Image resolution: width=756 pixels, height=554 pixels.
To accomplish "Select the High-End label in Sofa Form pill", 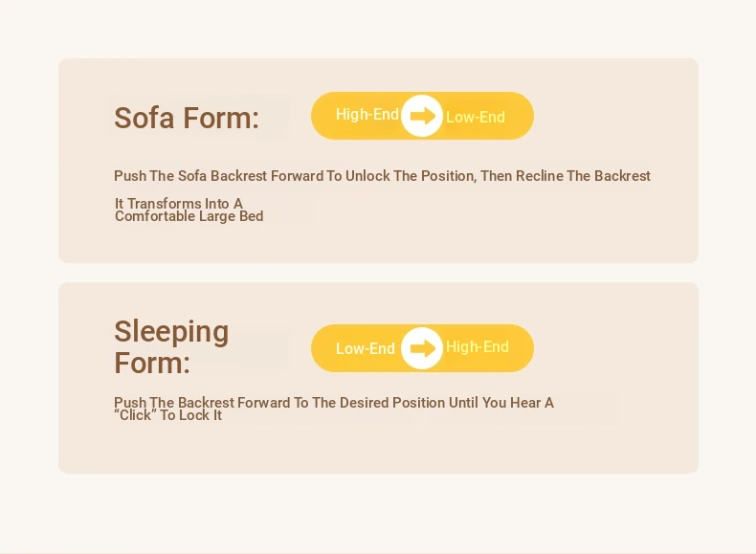I will [367, 114].
